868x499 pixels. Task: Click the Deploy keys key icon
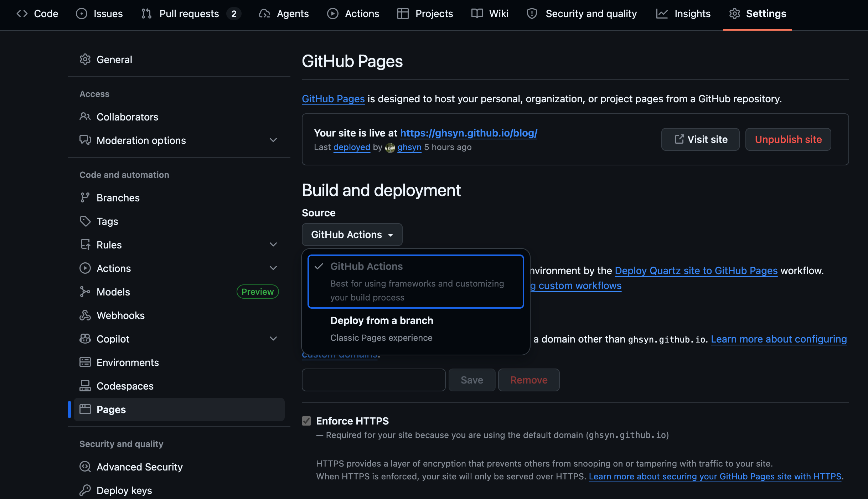coord(85,490)
